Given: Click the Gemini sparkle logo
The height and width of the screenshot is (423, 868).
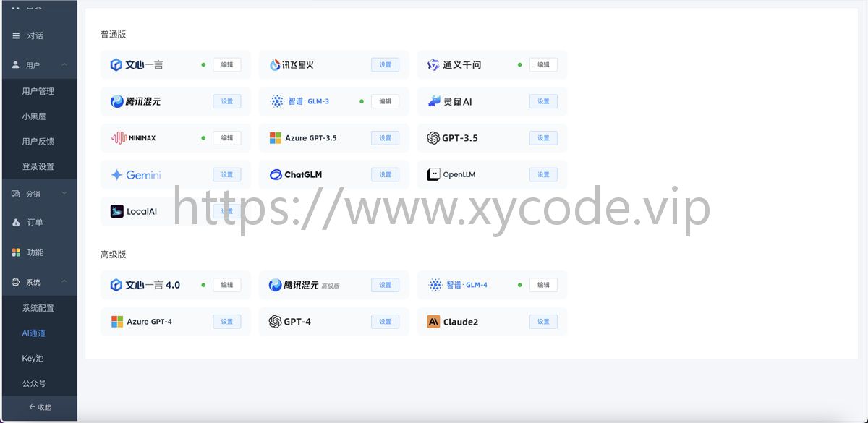Looking at the screenshot, I should pyautogui.click(x=116, y=175).
